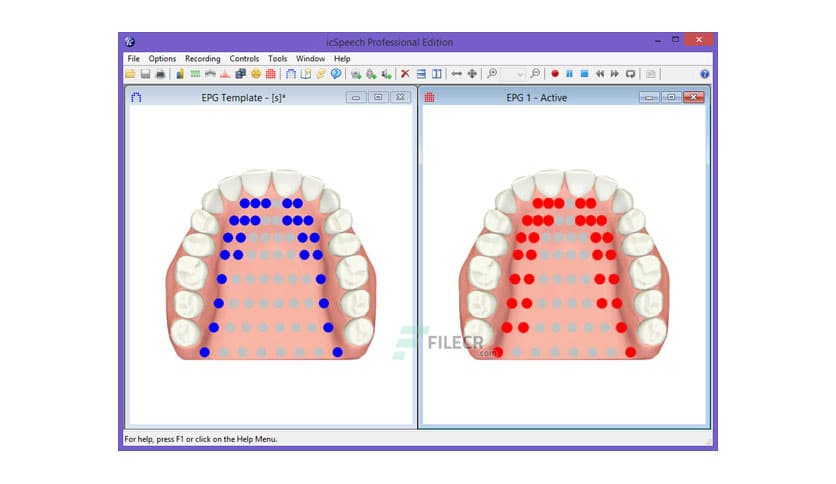Click the blue question speech bubble icon
Viewport: 836px width, 484px height.
click(336, 74)
